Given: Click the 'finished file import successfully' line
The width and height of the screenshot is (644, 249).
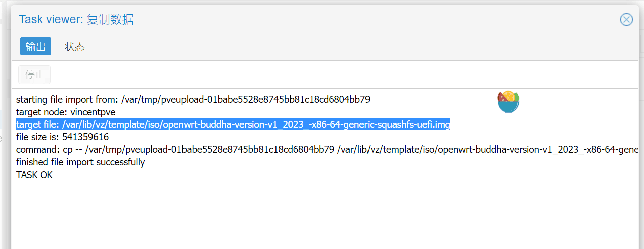Looking at the screenshot, I should coord(80,162).
